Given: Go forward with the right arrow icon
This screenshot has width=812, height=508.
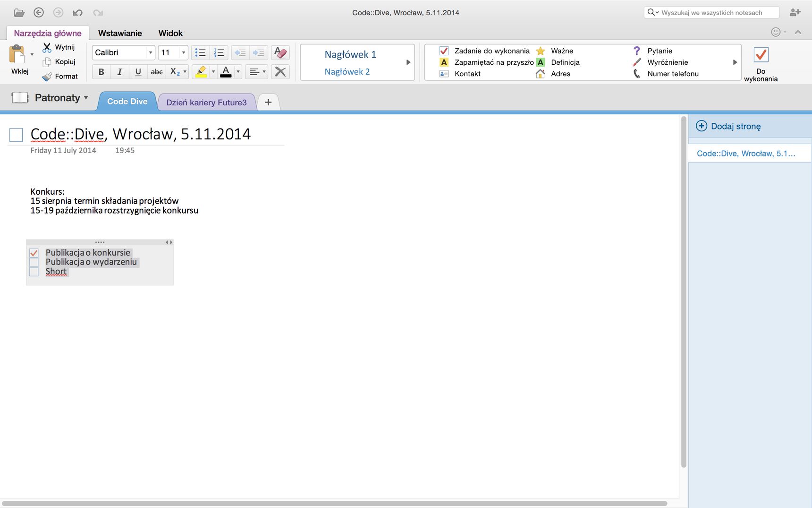Looking at the screenshot, I should 58,13.
